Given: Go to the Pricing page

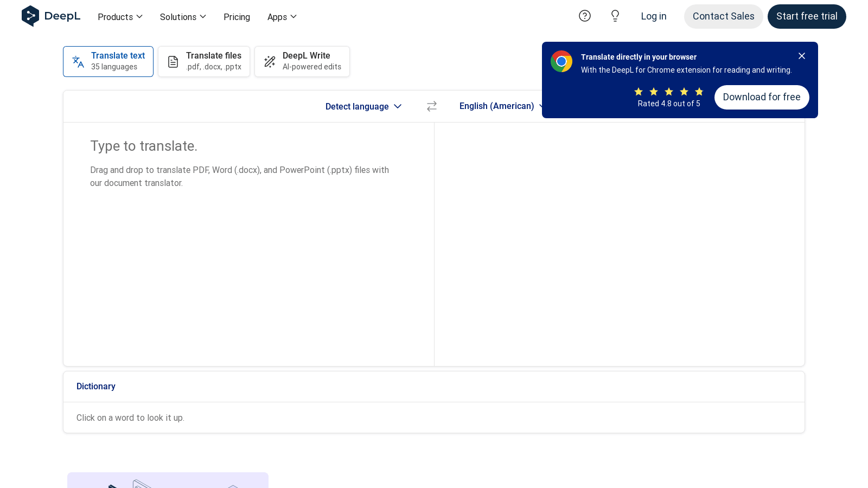Looking at the screenshot, I should tap(237, 17).
